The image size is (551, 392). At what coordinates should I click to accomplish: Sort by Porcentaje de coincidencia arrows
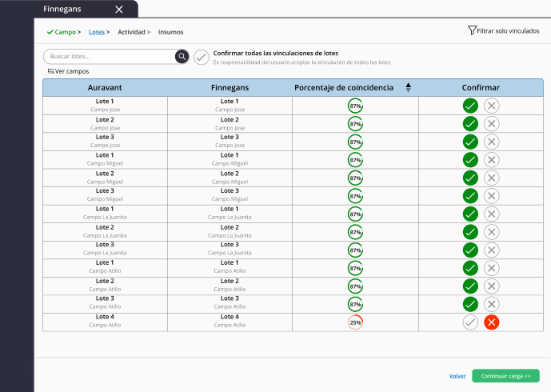pyautogui.click(x=408, y=87)
